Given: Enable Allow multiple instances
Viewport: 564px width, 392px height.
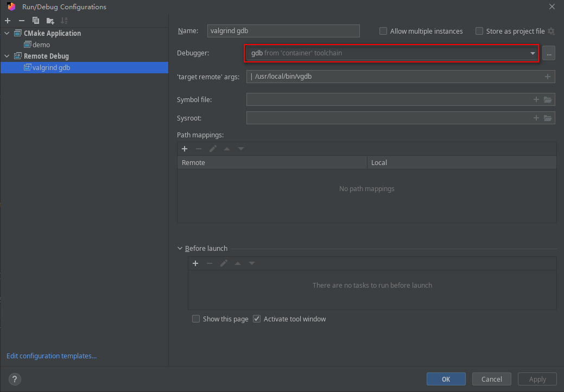Looking at the screenshot, I should click(383, 31).
